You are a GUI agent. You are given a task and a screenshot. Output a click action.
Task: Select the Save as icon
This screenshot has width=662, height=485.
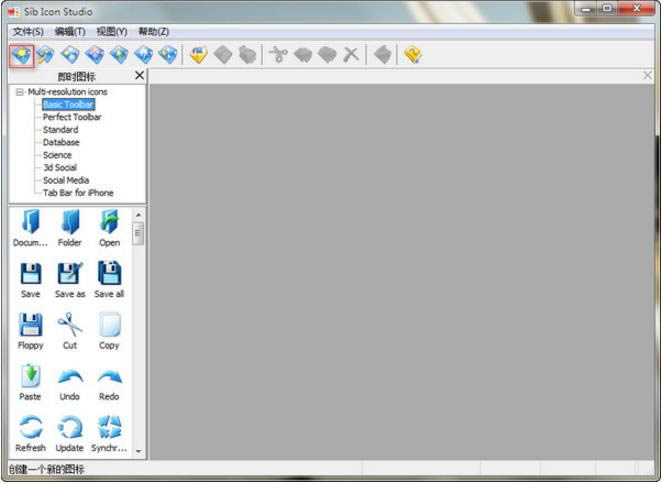[x=70, y=275]
